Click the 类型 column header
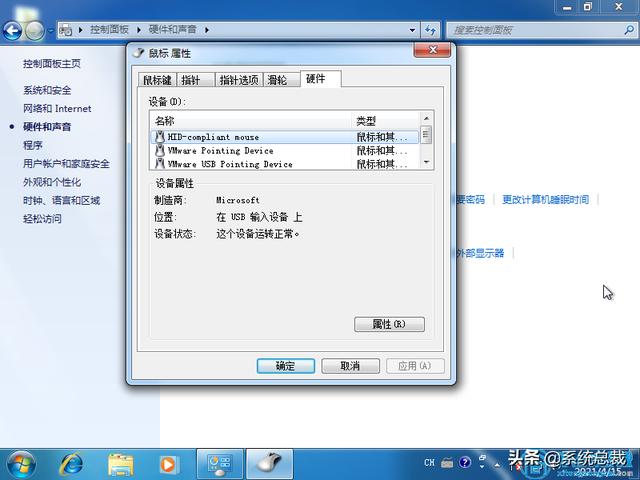Viewport: 640px width, 480px height. click(386, 121)
